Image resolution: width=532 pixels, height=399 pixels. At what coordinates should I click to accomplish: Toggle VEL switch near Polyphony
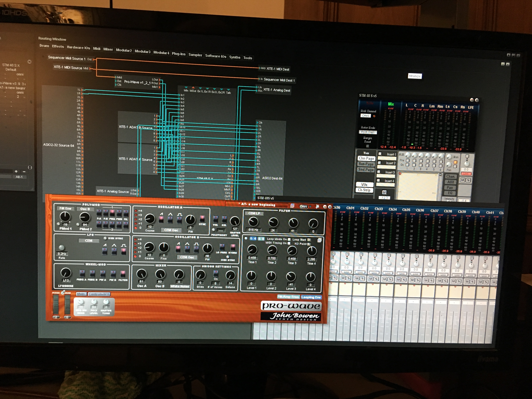tap(215, 219)
